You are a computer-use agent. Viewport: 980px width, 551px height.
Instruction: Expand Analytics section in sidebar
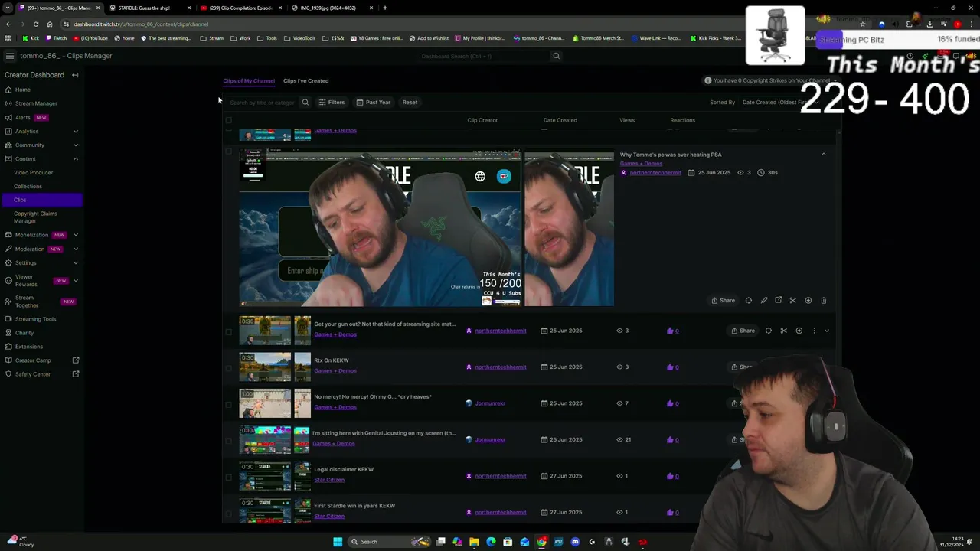click(x=75, y=131)
